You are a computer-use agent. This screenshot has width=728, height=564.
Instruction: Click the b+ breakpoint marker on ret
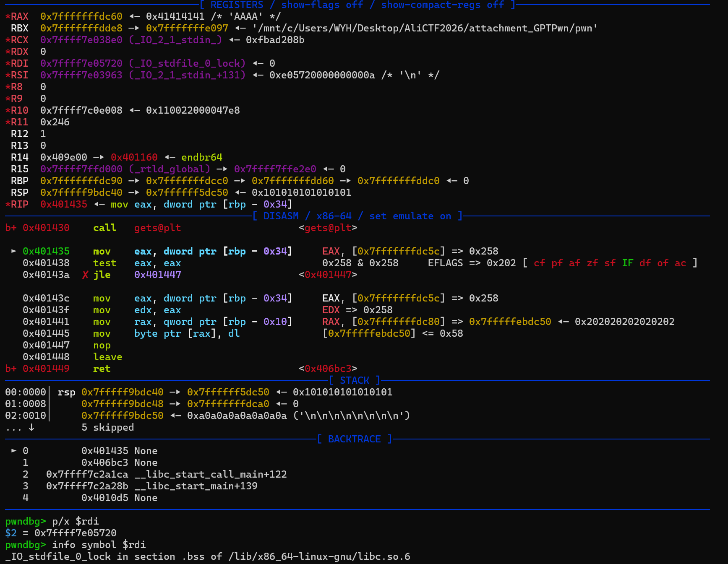click(x=11, y=369)
